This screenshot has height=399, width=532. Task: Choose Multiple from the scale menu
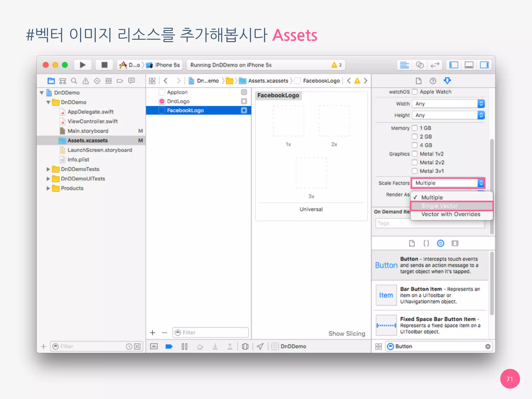click(452, 197)
